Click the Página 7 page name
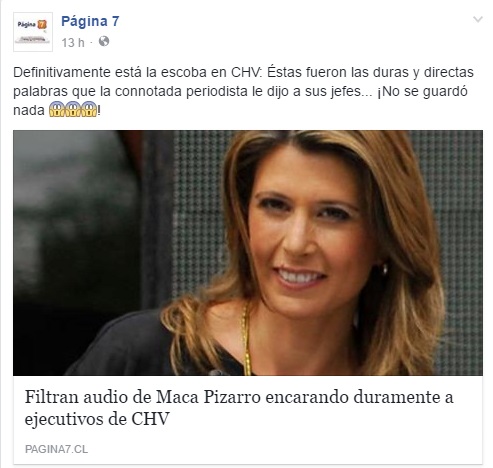 click(x=90, y=21)
